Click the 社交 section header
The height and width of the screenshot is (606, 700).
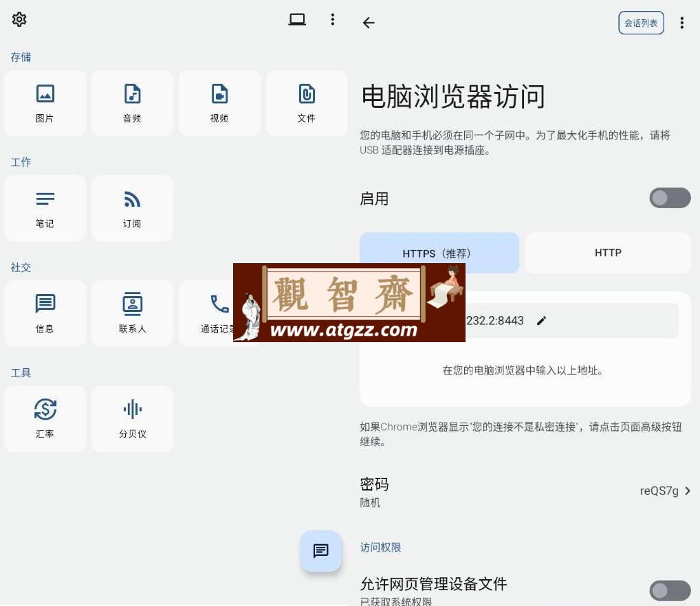(x=21, y=267)
